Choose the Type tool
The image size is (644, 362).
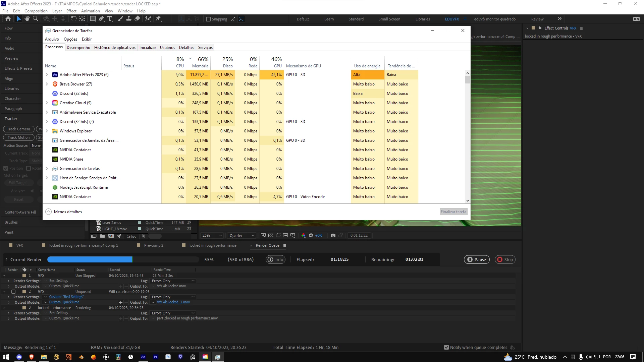click(110, 19)
